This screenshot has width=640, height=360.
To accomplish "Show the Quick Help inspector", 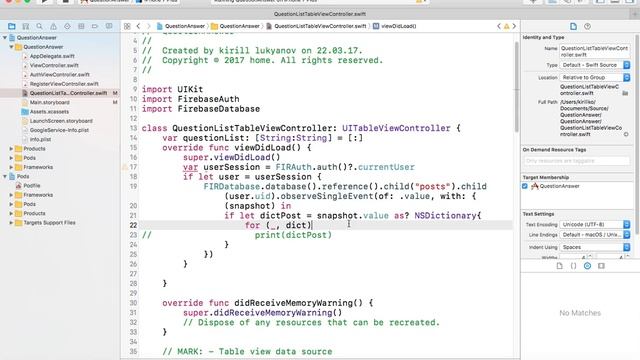I will point(587,26).
